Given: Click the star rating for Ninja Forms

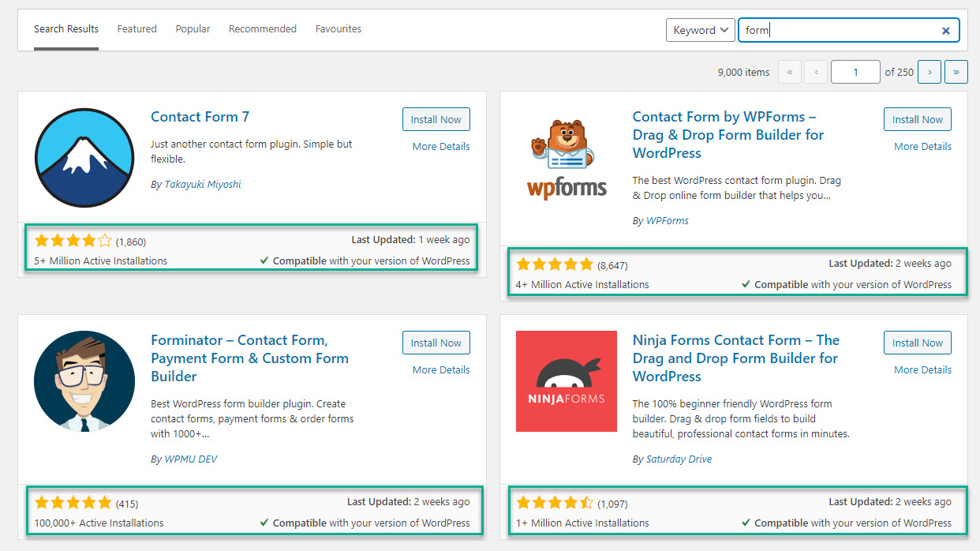Looking at the screenshot, I should tap(555, 502).
